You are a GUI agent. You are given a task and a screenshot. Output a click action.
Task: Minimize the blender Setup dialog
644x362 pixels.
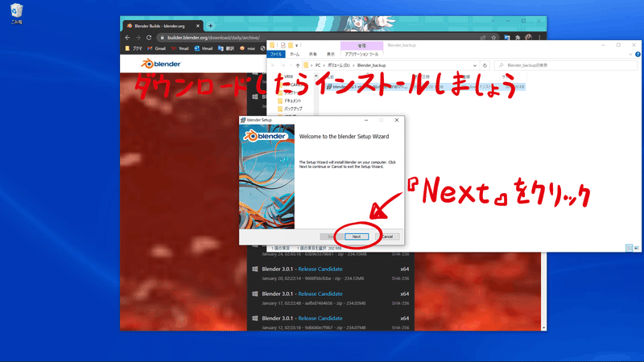click(366, 120)
